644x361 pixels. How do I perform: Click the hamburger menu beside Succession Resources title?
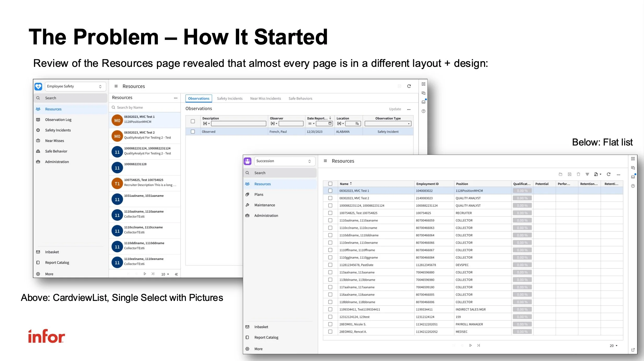pos(325,161)
